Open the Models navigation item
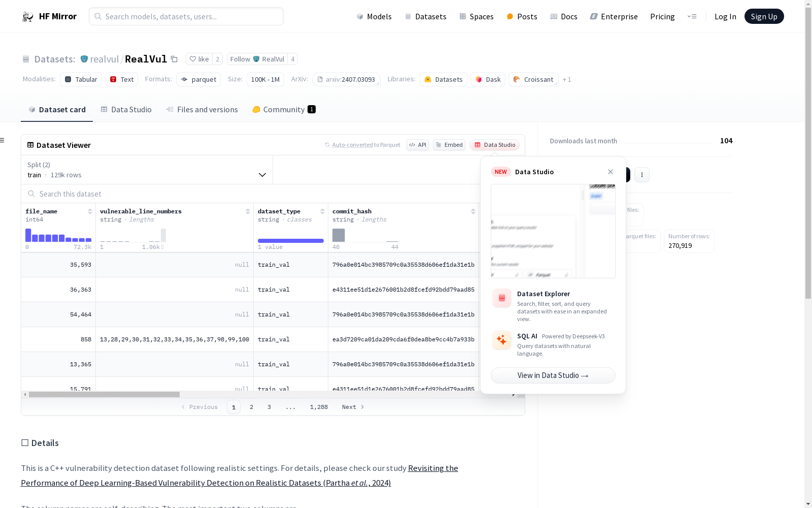The width and height of the screenshot is (812, 508). 374,16
